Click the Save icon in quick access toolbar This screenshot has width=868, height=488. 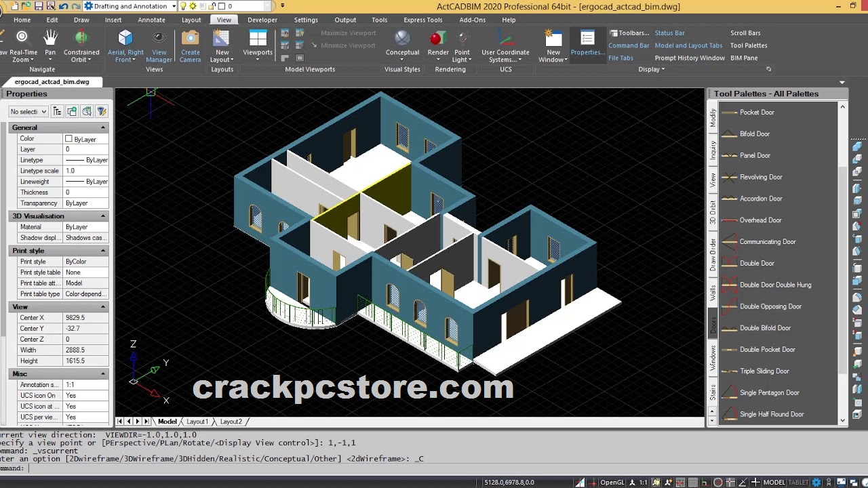tap(39, 6)
